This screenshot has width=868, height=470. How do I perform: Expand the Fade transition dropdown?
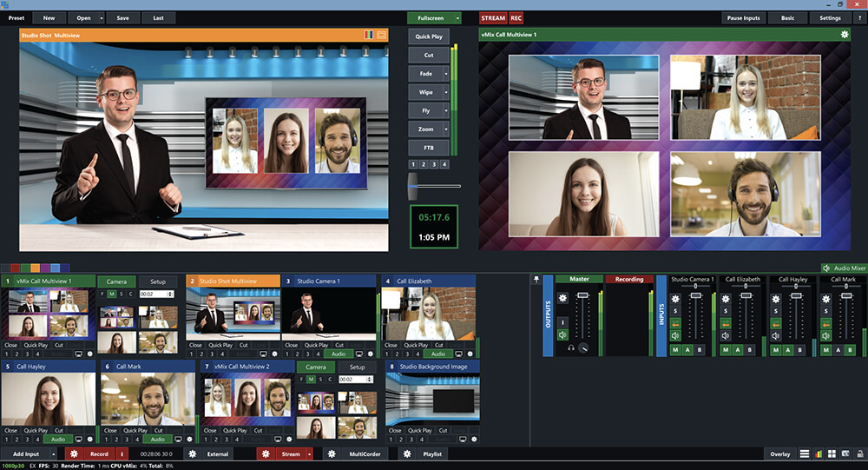pos(446,74)
